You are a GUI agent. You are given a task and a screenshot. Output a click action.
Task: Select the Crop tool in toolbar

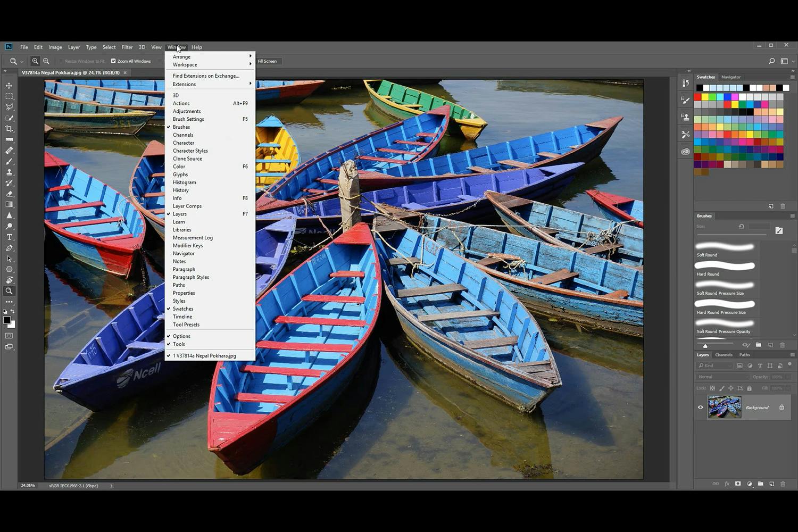coord(9,129)
